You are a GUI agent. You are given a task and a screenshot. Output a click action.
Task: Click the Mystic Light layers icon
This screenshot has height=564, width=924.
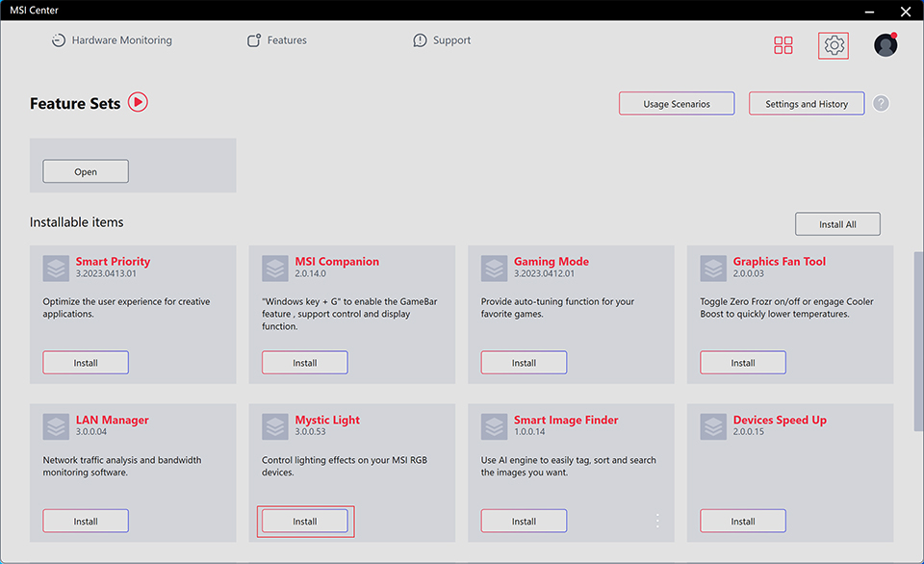pyautogui.click(x=275, y=426)
